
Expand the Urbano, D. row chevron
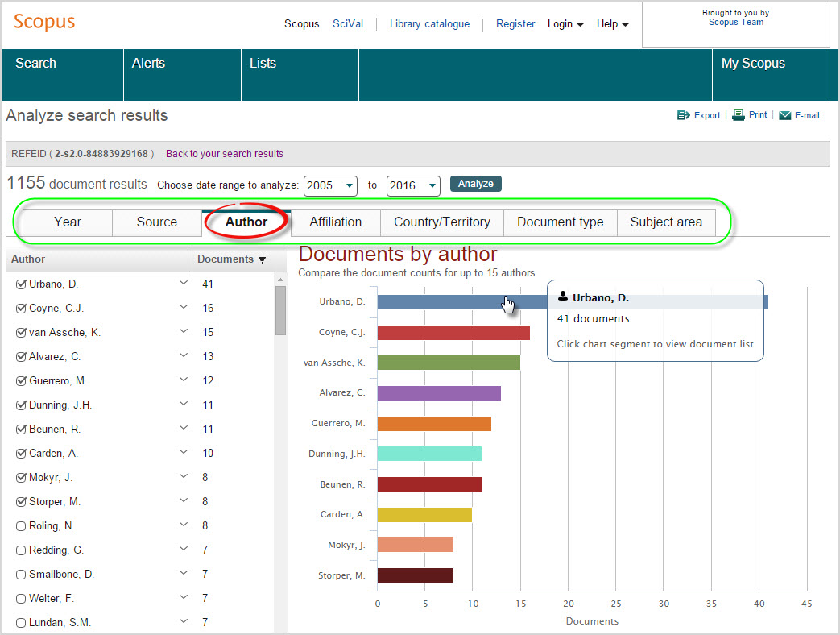point(183,282)
